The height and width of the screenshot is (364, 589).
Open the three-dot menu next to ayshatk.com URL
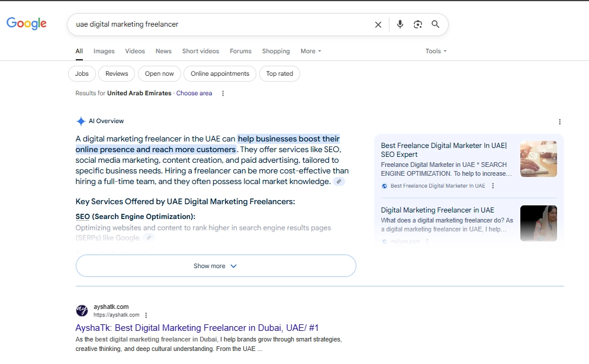[146, 315]
